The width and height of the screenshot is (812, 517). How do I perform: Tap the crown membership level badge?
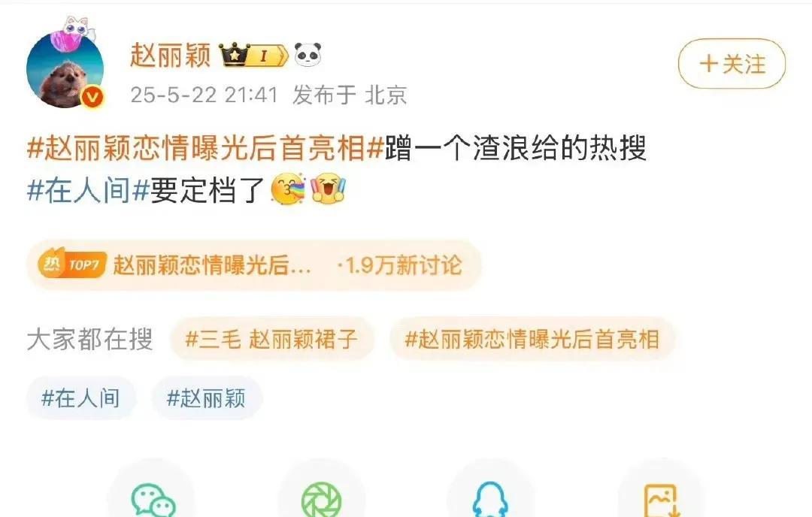[x=253, y=56]
